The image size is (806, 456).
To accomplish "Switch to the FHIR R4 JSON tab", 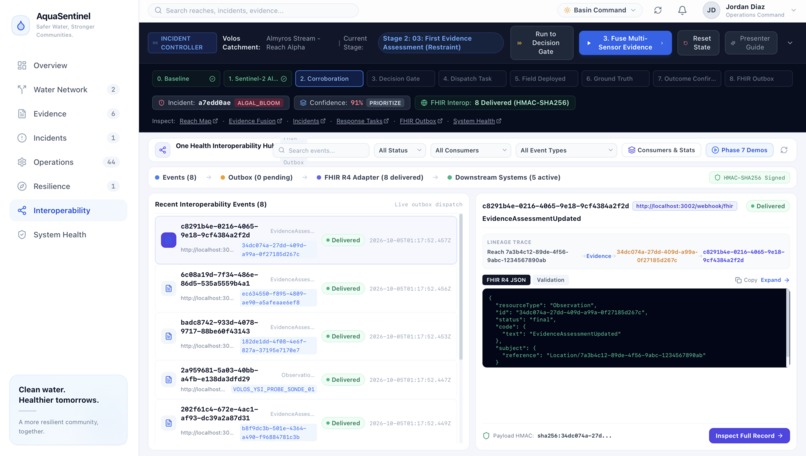I will click(506, 280).
